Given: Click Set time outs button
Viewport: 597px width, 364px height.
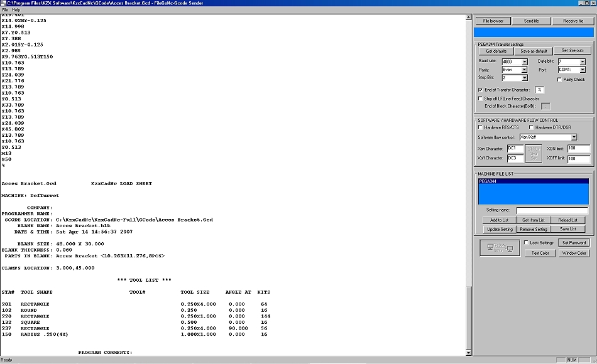Looking at the screenshot, I should click(572, 51).
